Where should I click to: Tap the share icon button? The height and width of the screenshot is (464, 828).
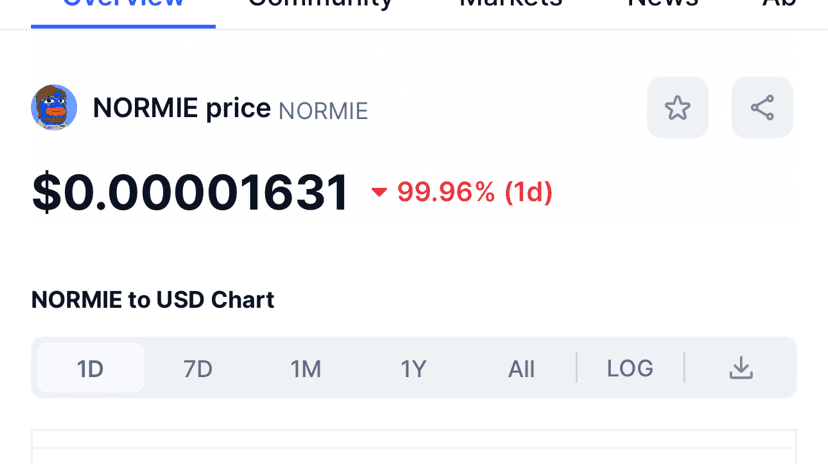(762, 108)
